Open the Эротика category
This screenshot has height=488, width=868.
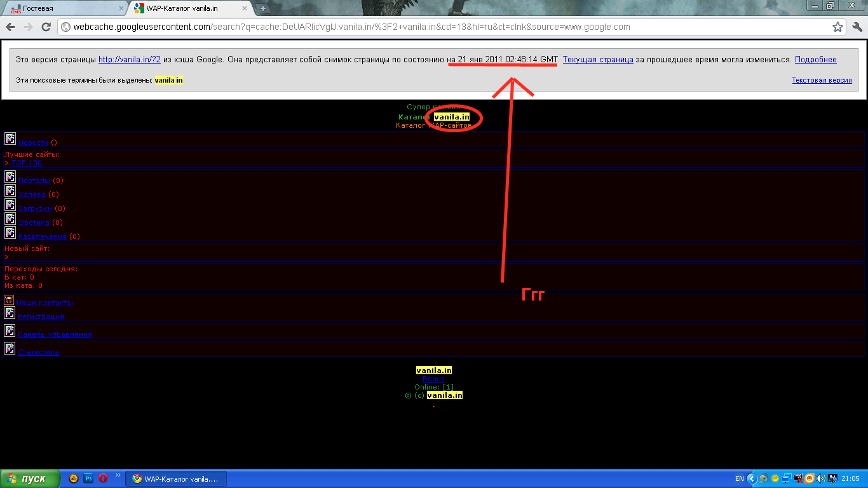click(34, 222)
